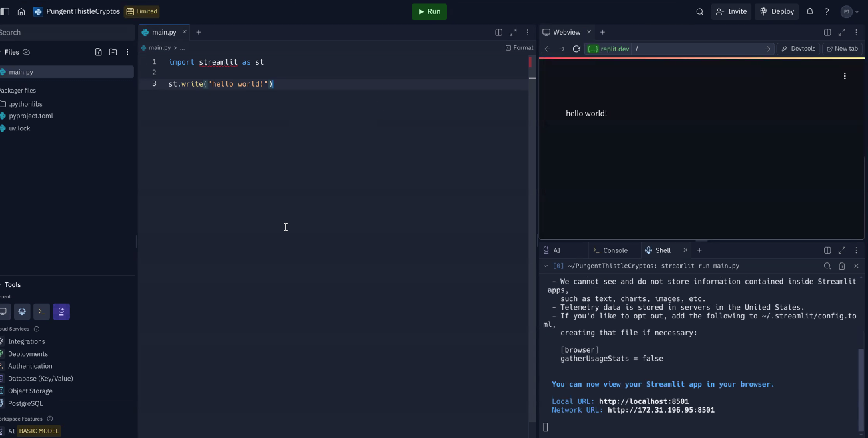Clear the shell with trash icon
The height and width of the screenshot is (438, 868).
[842, 266]
